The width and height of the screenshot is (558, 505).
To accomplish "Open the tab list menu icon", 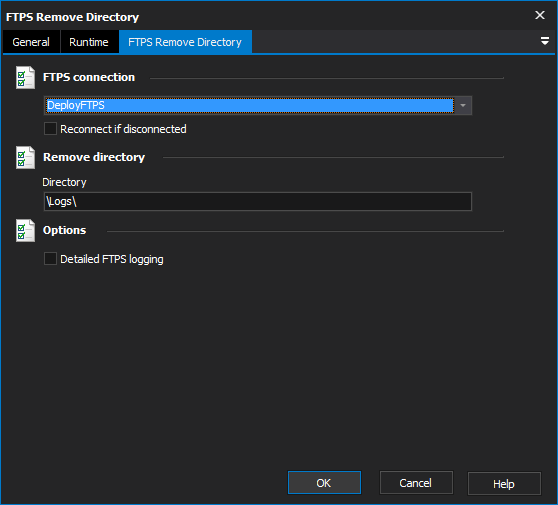I will (544, 41).
